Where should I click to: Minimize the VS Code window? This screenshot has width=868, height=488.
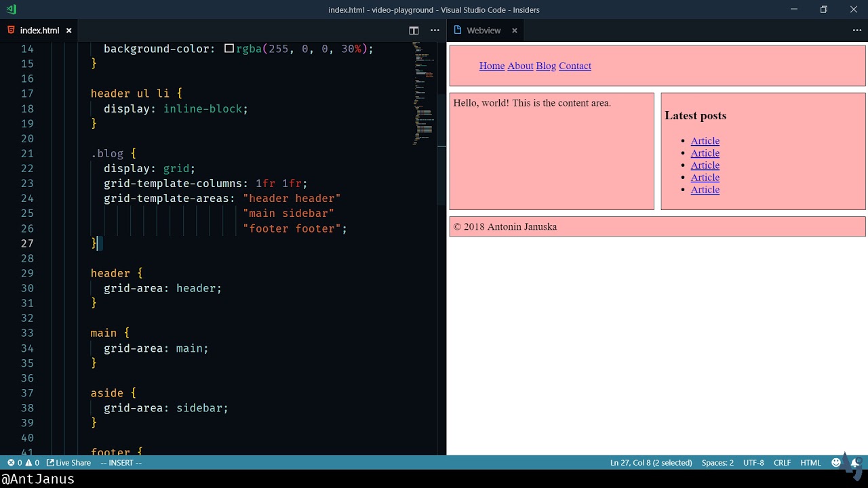(793, 9)
